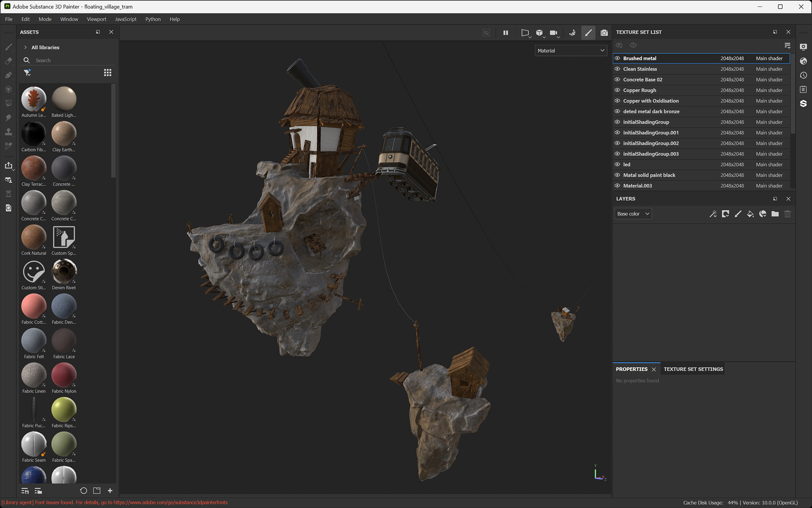The width and height of the screenshot is (812, 508).
Task: Open the Base color channel dropdown
Action: pos(633,214)
